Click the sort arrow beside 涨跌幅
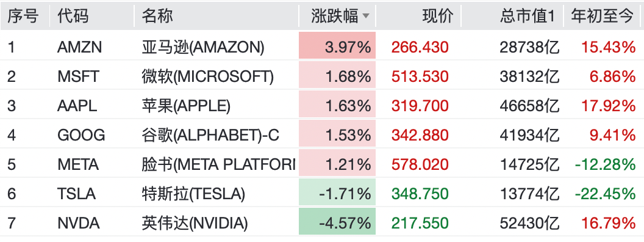644x242 pixels. click(x=365, y=16)
